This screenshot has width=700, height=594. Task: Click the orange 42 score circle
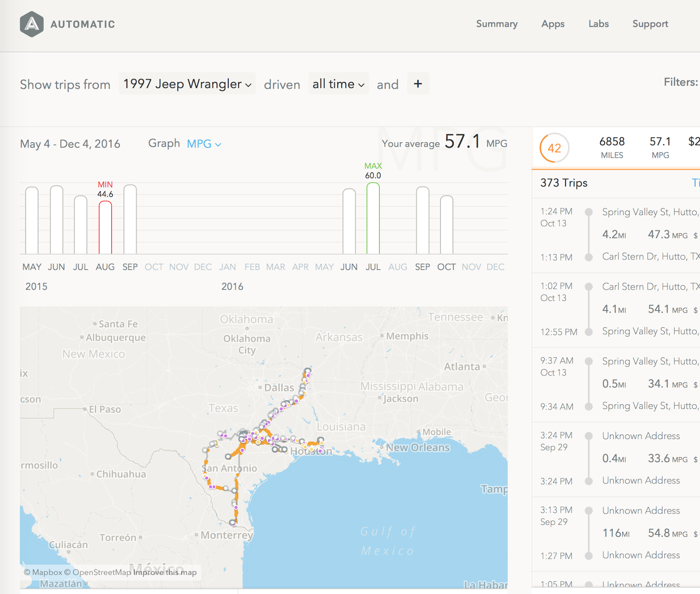[554, 148]
